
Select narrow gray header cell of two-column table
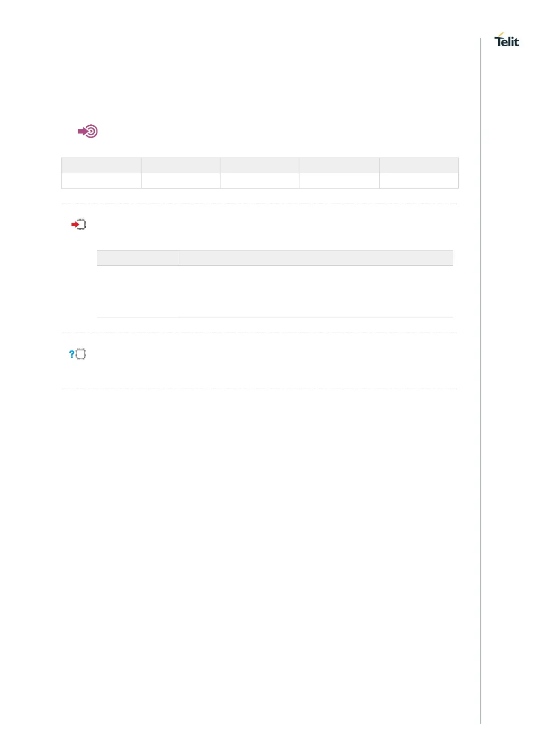[x=137, y=258]
